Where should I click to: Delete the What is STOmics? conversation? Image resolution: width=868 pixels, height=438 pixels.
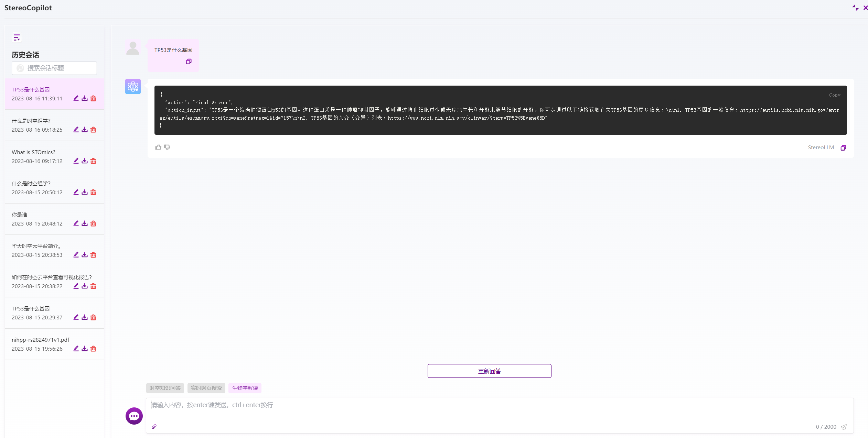(x=93, y=161)
